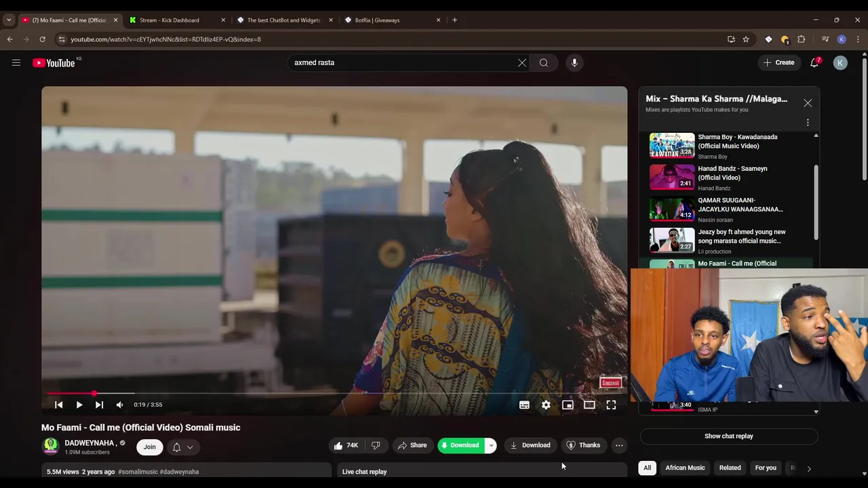
Task: Join the DADWEYNAHA channel membership
Action: coord(149,447)
